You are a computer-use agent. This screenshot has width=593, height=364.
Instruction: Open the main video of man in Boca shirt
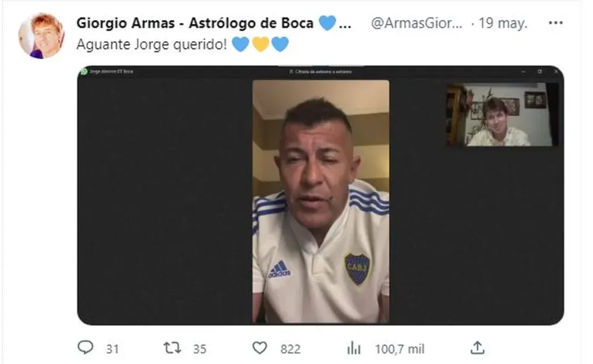coord(321,201)
